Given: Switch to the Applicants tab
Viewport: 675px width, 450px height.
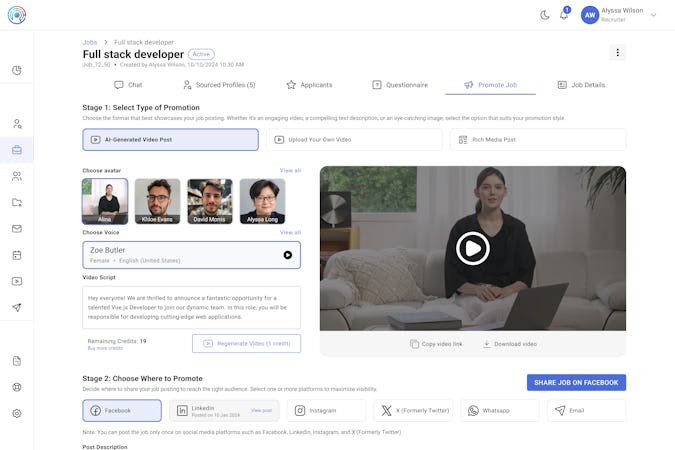Looking at the screenshot, I should tap(310, 85).
